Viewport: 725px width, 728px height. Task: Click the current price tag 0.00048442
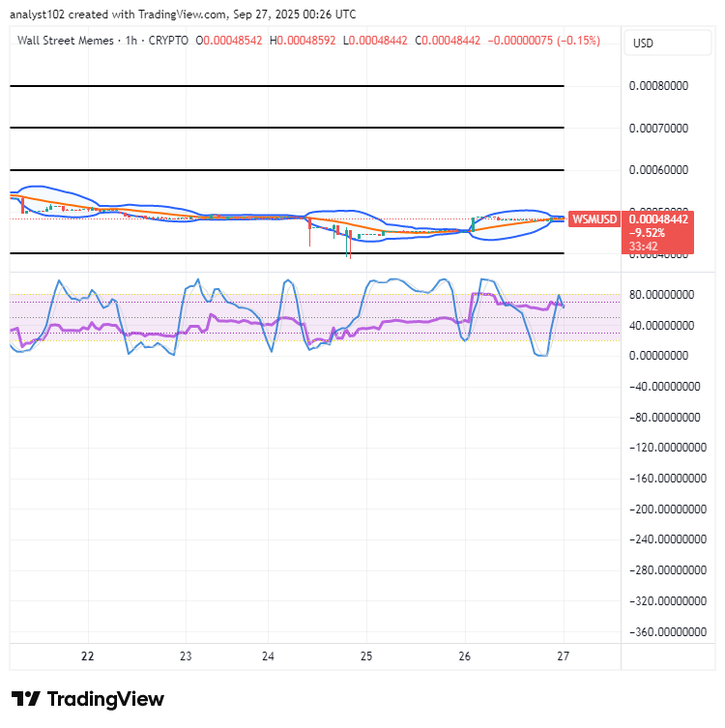pyautogui.click(x=658, y=219)
